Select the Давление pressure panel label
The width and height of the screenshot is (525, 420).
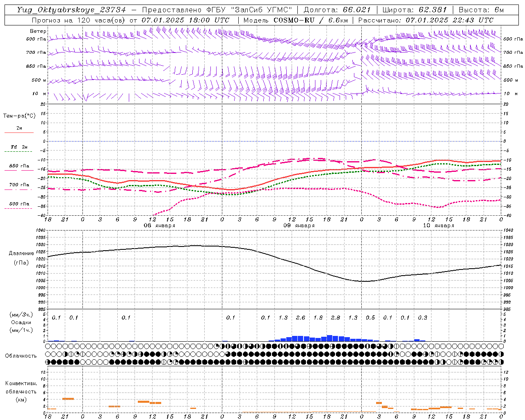(21, 253)
